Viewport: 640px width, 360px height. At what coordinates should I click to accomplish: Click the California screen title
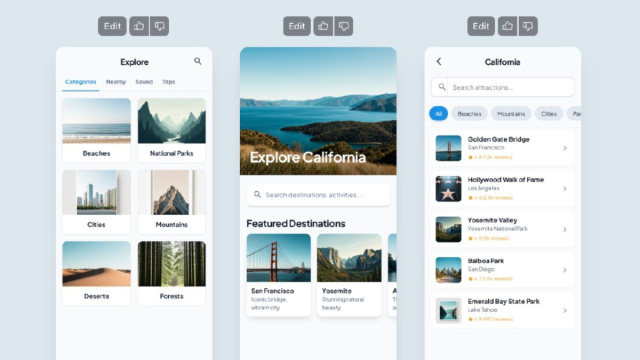coord(502,62)
